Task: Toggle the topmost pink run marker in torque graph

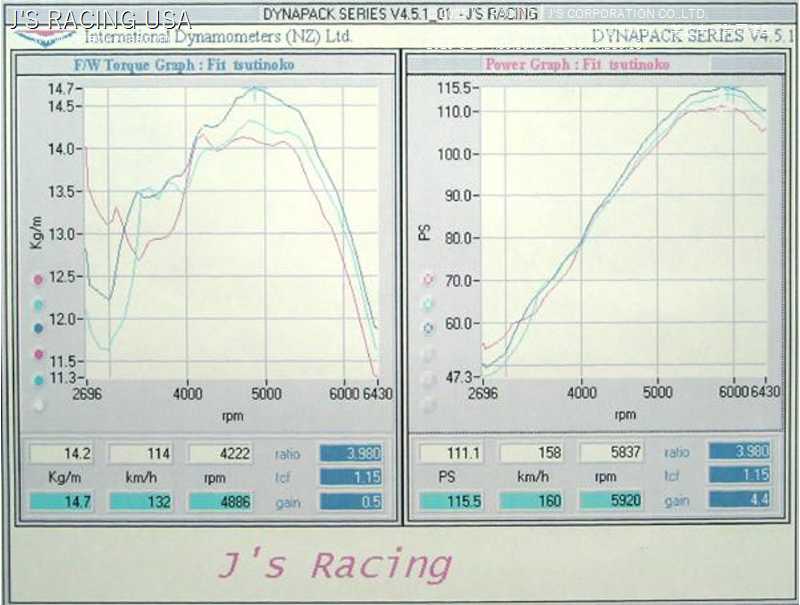Action: (x=39, y=280)
